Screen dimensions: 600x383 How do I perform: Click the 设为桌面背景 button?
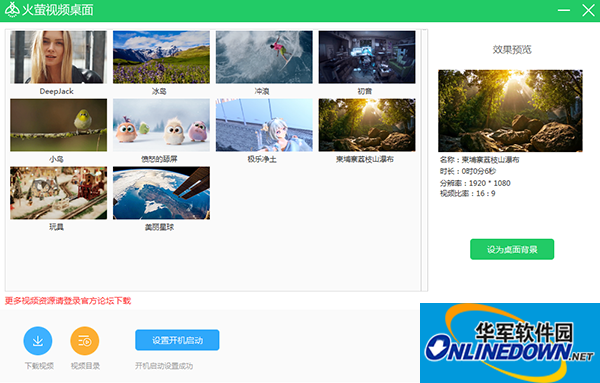pos(512,249)
